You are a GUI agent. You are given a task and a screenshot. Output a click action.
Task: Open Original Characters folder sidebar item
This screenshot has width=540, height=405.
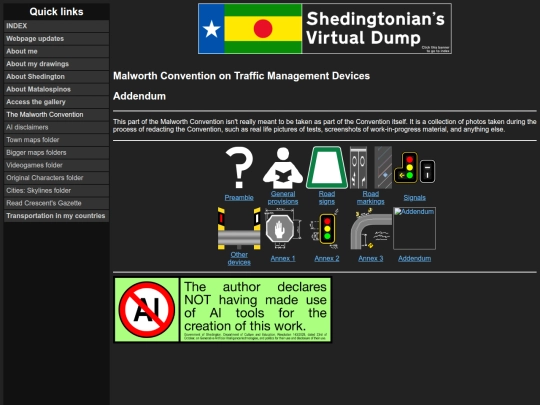[x=56, y=178]
